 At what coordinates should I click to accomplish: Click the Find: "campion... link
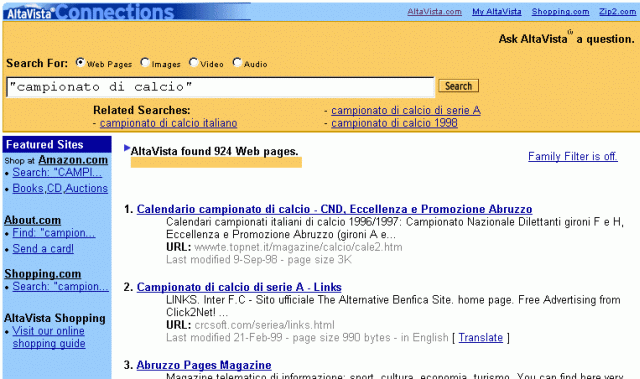coord(54,233)
